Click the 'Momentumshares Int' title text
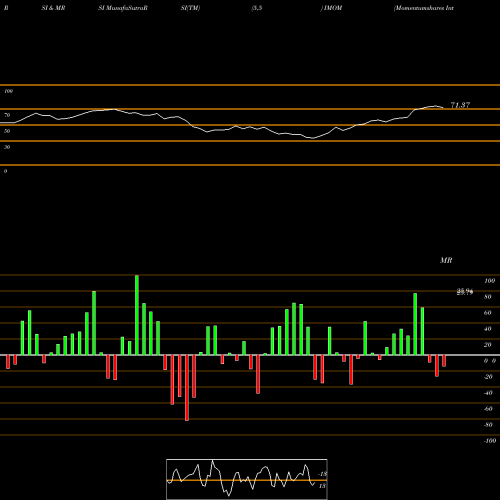This screenshot has height=500, width=500. [x=424, y=8]
